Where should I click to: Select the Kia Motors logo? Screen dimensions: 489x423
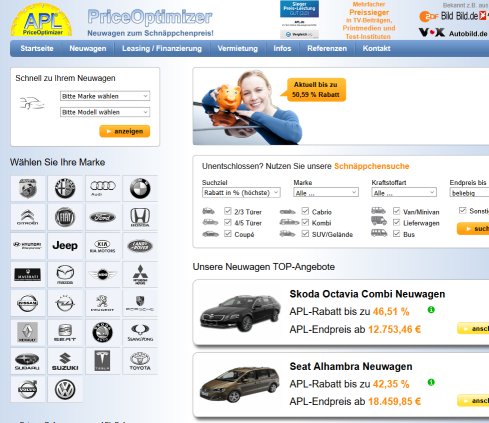pyautogui.click(x=103, y=246)
